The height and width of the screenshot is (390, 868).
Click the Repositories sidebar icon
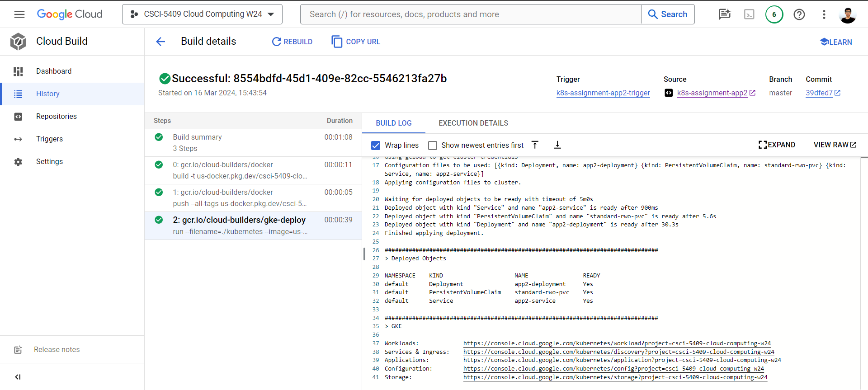(x=18, y=117)
